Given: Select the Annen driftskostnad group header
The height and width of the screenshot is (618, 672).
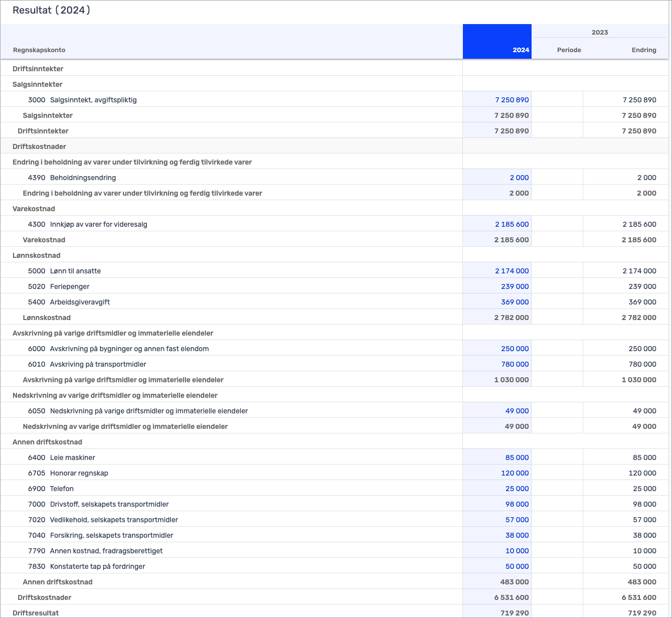Looking at the screenshot, I should click(47, 442).
